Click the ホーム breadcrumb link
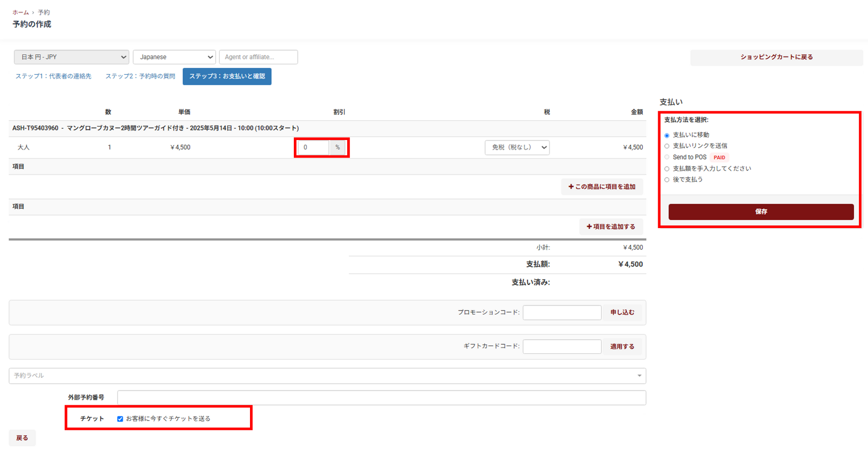The image size is (868, 454). [20, 12]
